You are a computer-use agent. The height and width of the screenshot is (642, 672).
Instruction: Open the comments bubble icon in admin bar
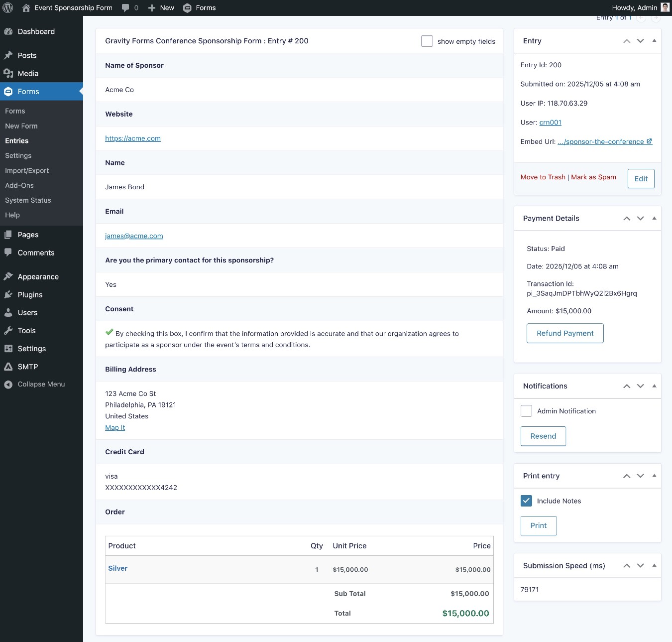125,8
